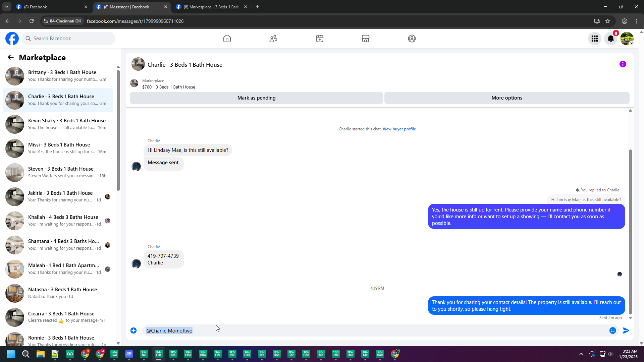Click the Facebook logo
This screenshot has height=362, width=644.
(12, 39)
